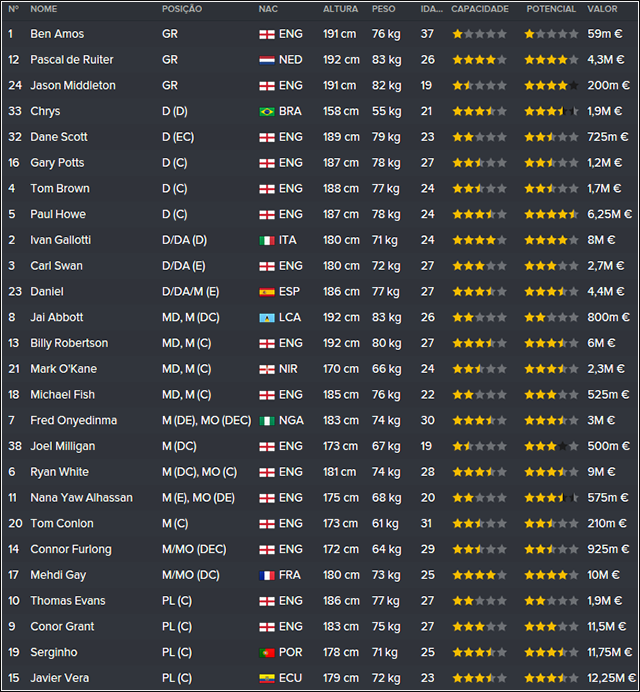Open Ben Amos player profile
640x692 pixels.
[57, 34]
